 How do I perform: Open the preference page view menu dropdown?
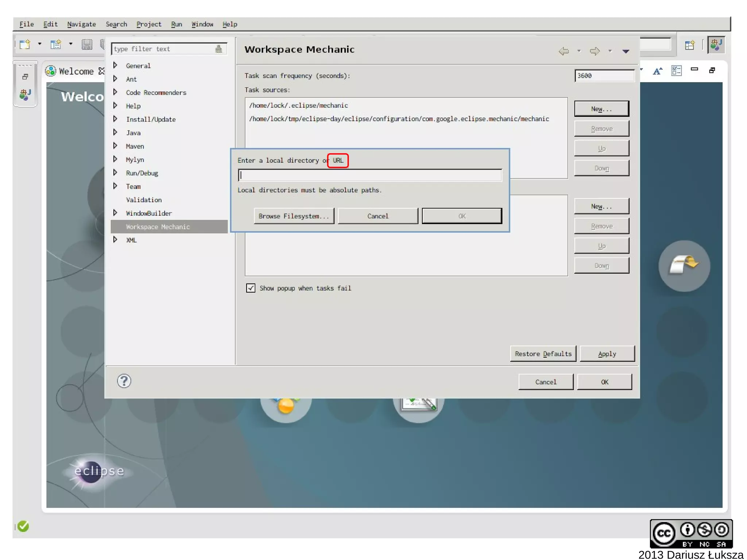[626, 51]
